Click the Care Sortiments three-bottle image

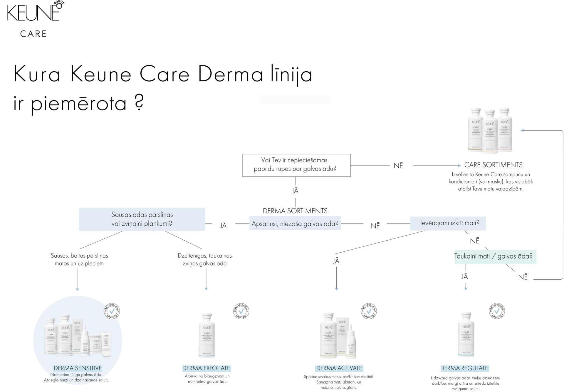(490, 130)
